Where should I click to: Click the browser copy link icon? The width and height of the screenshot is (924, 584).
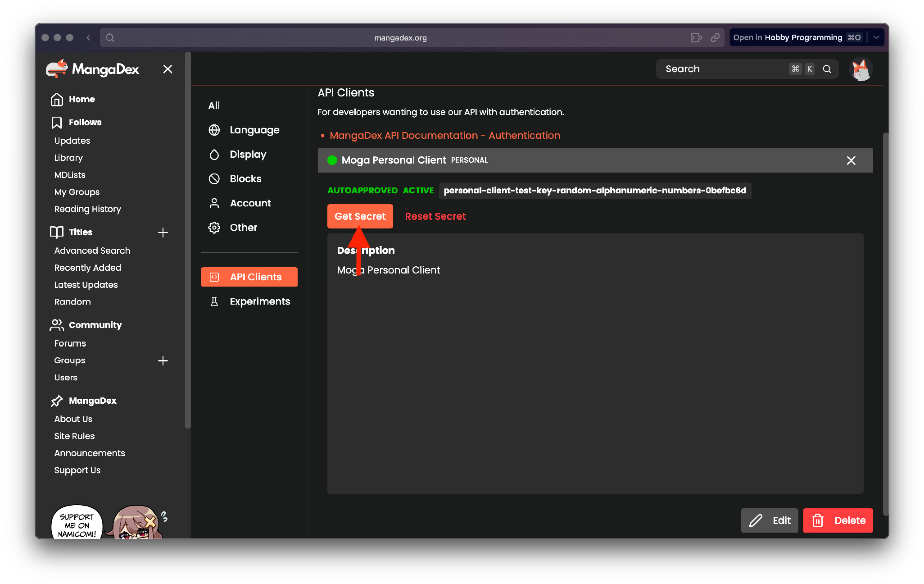coord(715,37)
